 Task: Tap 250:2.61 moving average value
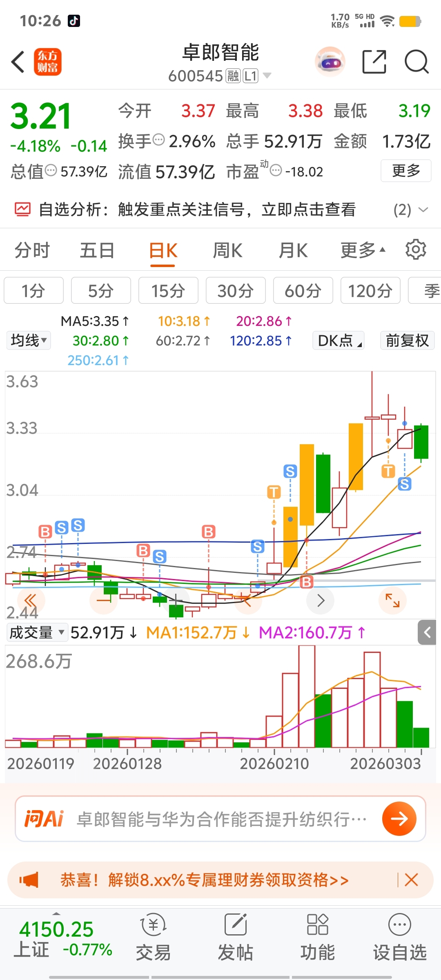click(x=98, y=360)
